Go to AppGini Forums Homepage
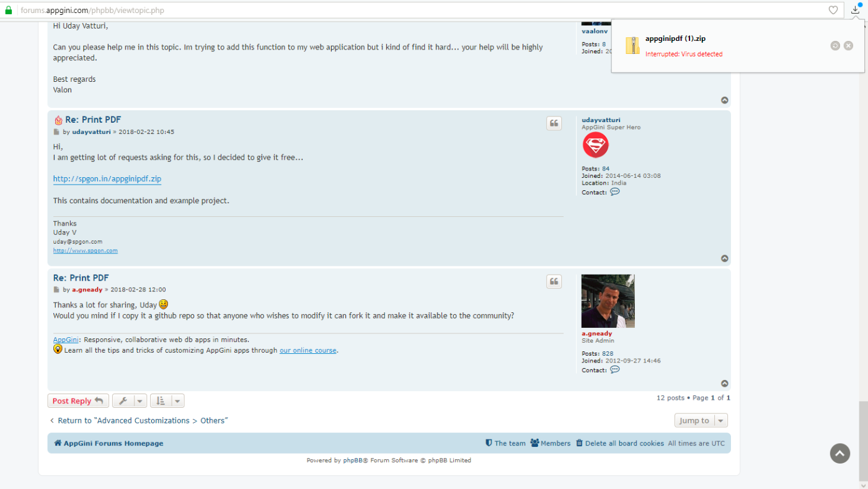Viewport: 868px width, 489px height. [x=108, y=443]
